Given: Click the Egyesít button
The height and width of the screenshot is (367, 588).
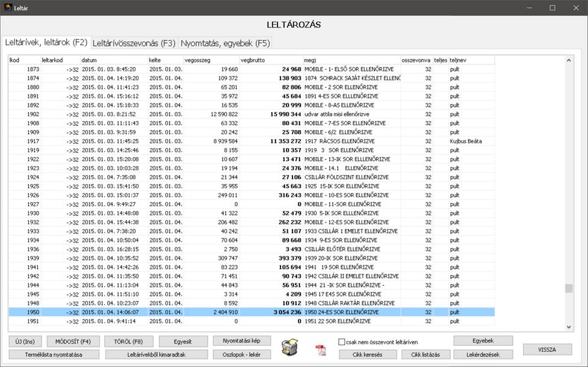Looking at the screenshot, I should pyautogui.click(x=183, y=341).
